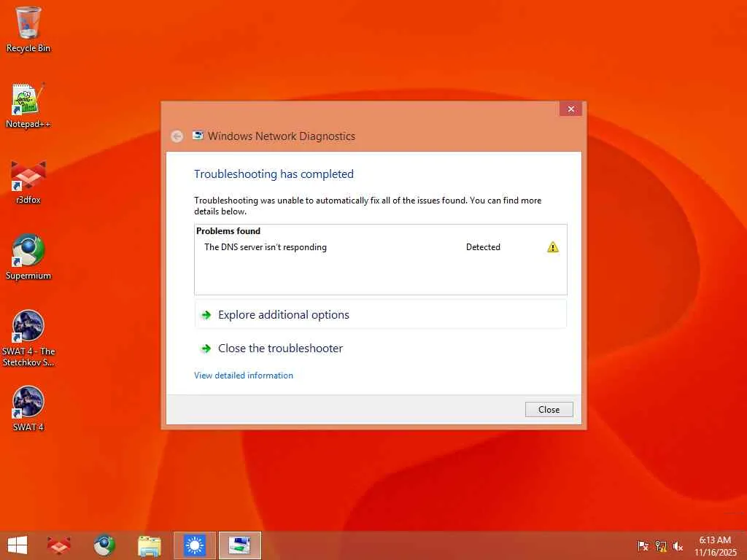Launch Supermium from the taskbar
Image resolution: width=747 pixels, height=560 pixels.
click(x=104, y=545)
